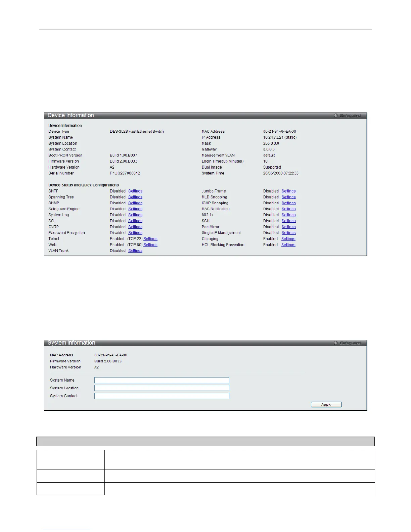This screenshot has height=532, width=411.
Task: Open the SNMP Settings link
Action: click(135, 203)
